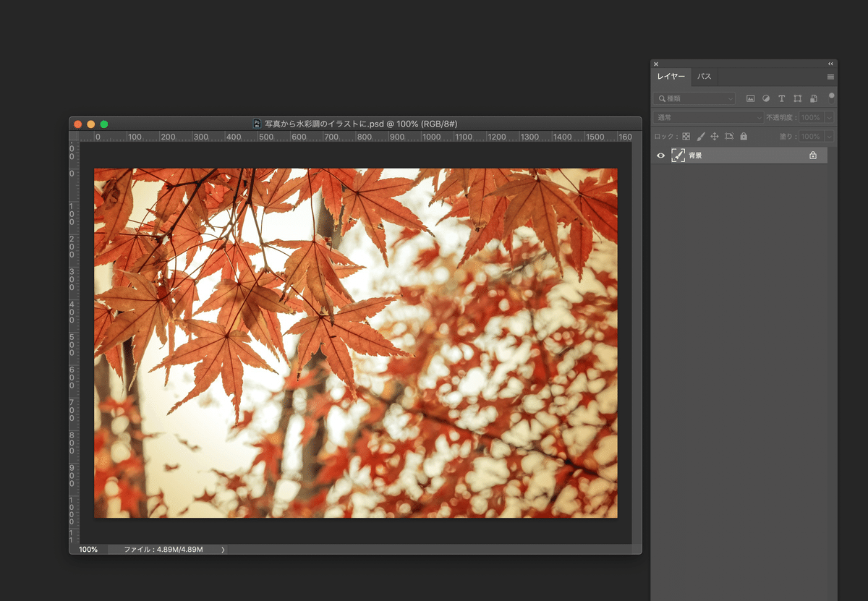Lock position move icon
This screenshot has width=868, height=601.
(715, 136)
